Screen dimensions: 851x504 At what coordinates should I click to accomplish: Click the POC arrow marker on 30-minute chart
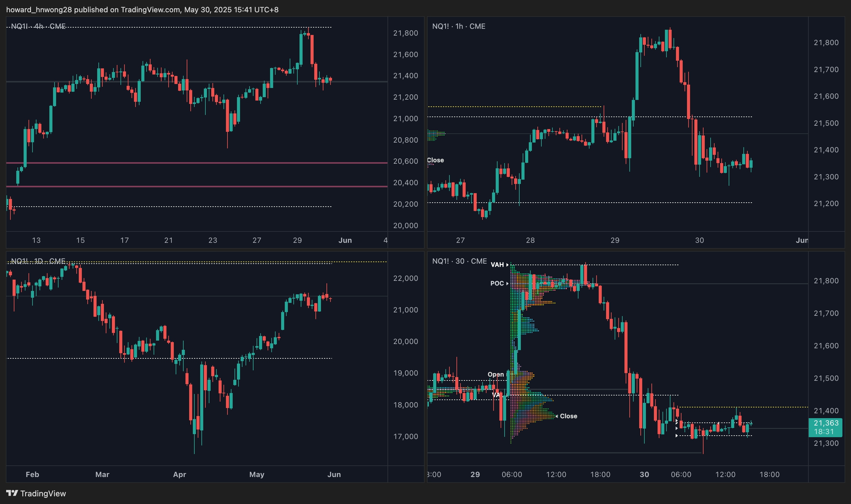click(507, 283)
